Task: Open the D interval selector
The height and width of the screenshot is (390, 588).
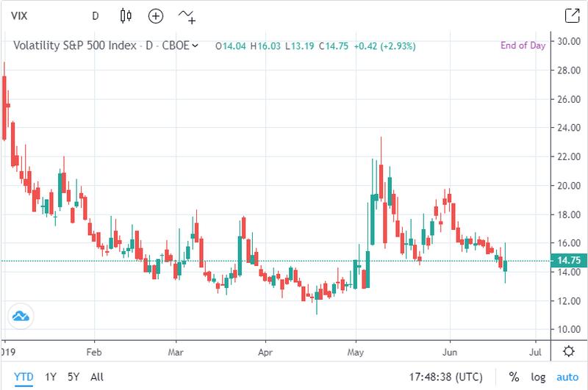Action: click(96, 16)
